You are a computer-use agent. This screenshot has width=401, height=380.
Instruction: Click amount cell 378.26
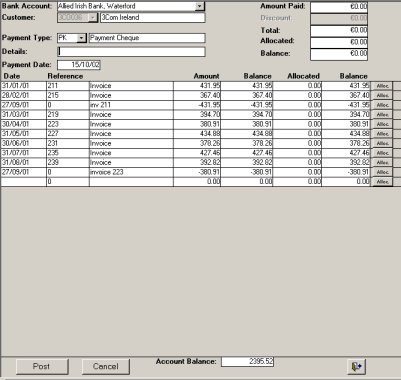[x=197, y=143]
